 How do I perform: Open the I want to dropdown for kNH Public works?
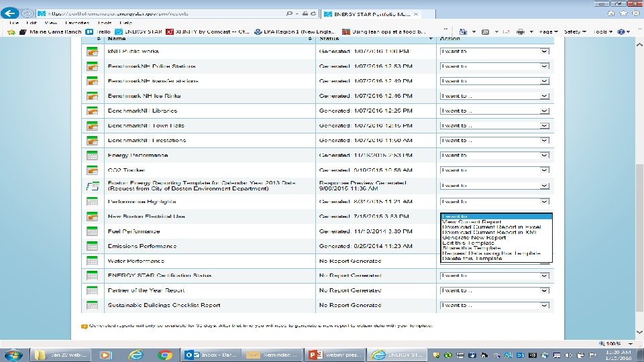tap(494, 52)
